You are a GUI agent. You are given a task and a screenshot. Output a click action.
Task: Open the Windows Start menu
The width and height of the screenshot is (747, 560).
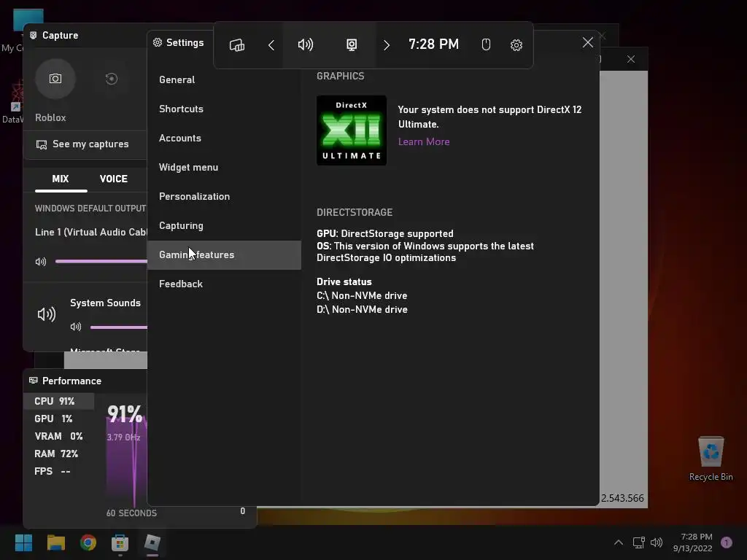23,542
